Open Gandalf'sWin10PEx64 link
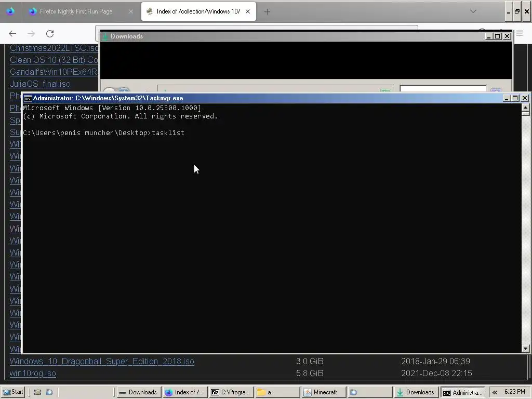Screen dimensions: 532x399 click(x=54, y=72)
